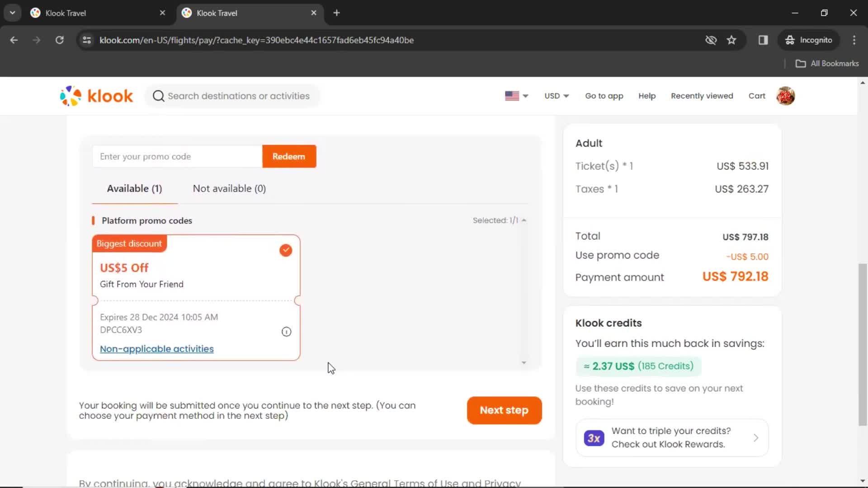Click the info icon on promo code
Screen dimensions: 868x488
pos(286,331)
